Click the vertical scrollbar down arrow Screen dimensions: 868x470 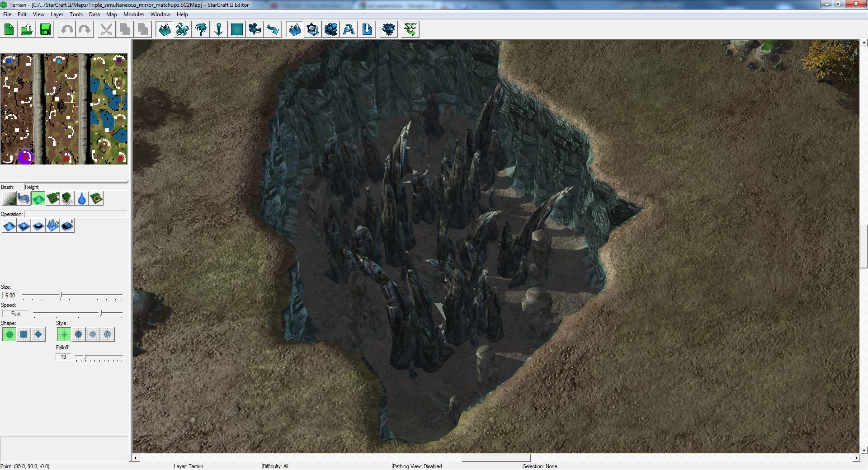[x=864, y=450]
